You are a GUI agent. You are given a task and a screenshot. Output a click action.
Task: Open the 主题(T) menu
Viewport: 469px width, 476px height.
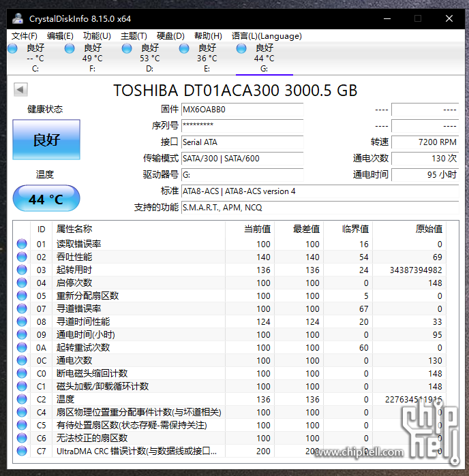coord(134,36)
